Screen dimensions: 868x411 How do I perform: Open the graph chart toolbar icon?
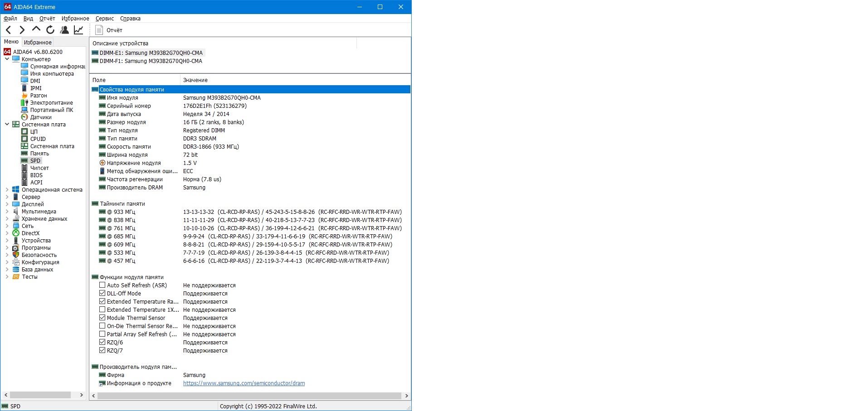point(78,30)
